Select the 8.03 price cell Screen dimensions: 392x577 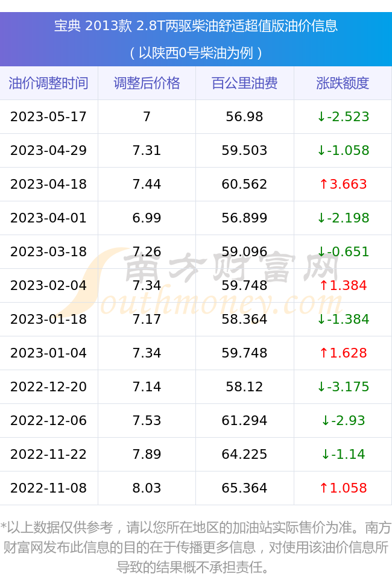click(x=147, y=488)
